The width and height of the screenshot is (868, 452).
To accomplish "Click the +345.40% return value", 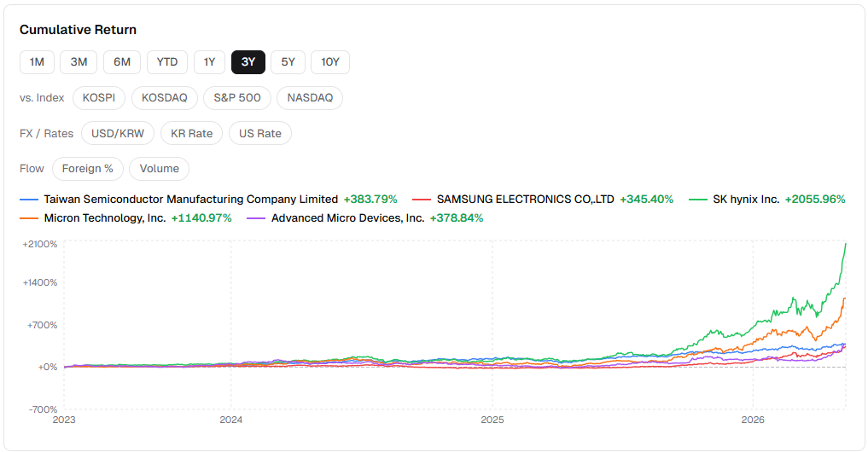I will [x=647, y=200].
